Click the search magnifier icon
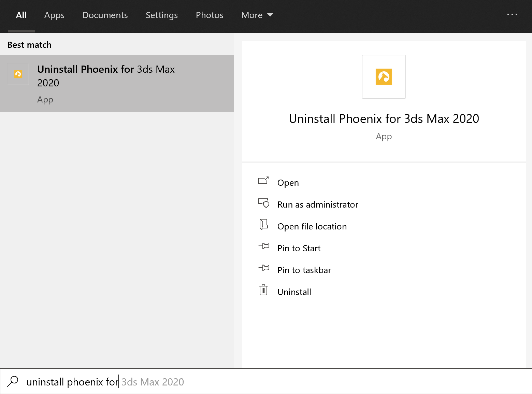 (x=13, y=381)
